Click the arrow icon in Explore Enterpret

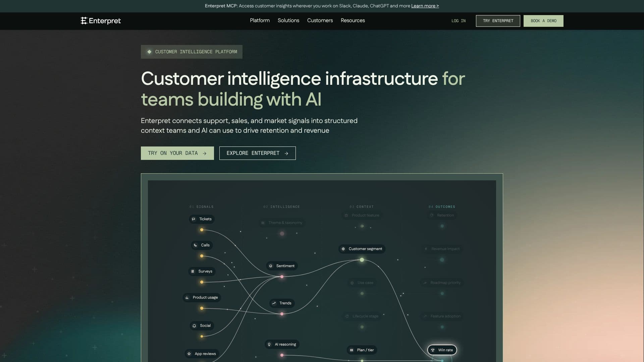[x=286, y=154]
